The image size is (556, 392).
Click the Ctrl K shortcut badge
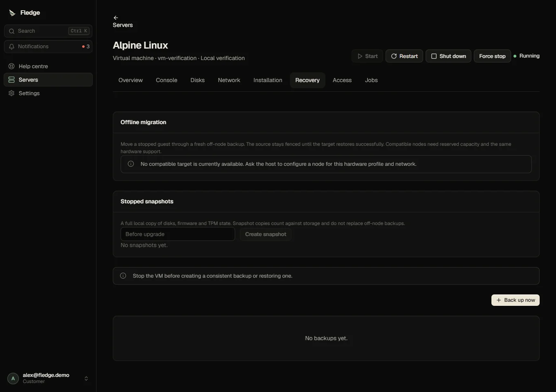pos(79,31)
